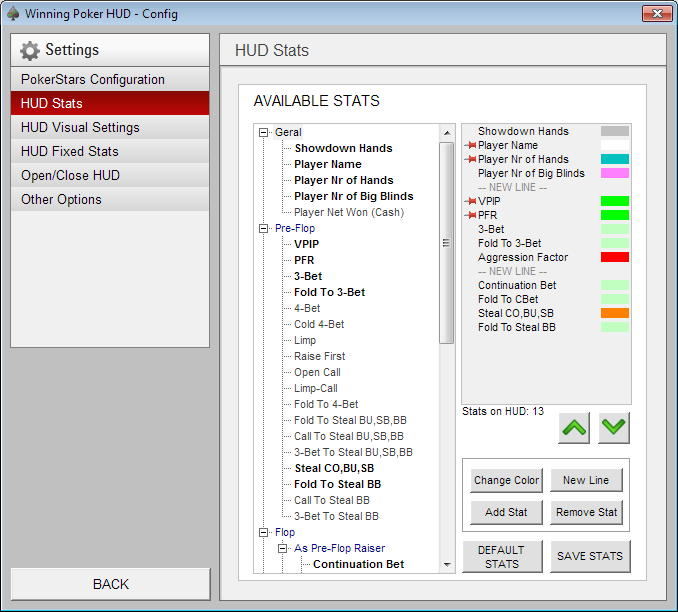Click the red pin next to VPIP
The image size is (678, 612).
click(x=470, y=201)
